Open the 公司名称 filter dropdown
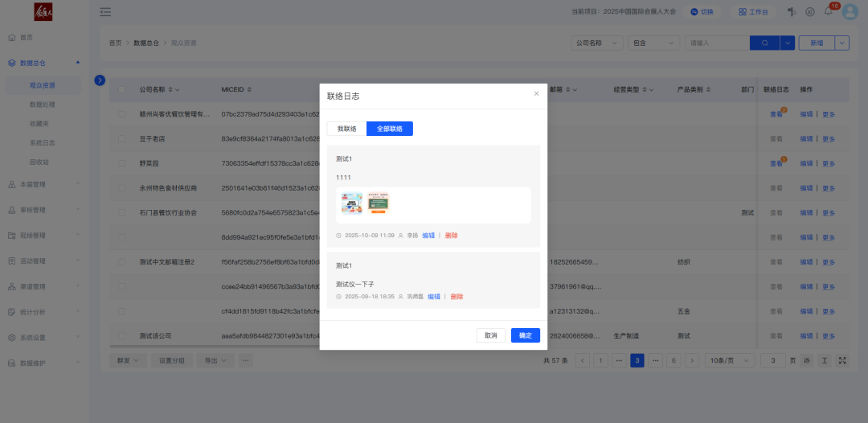This screenshot has width=868, height=423. pyautogui.click(x=596, y=43)
